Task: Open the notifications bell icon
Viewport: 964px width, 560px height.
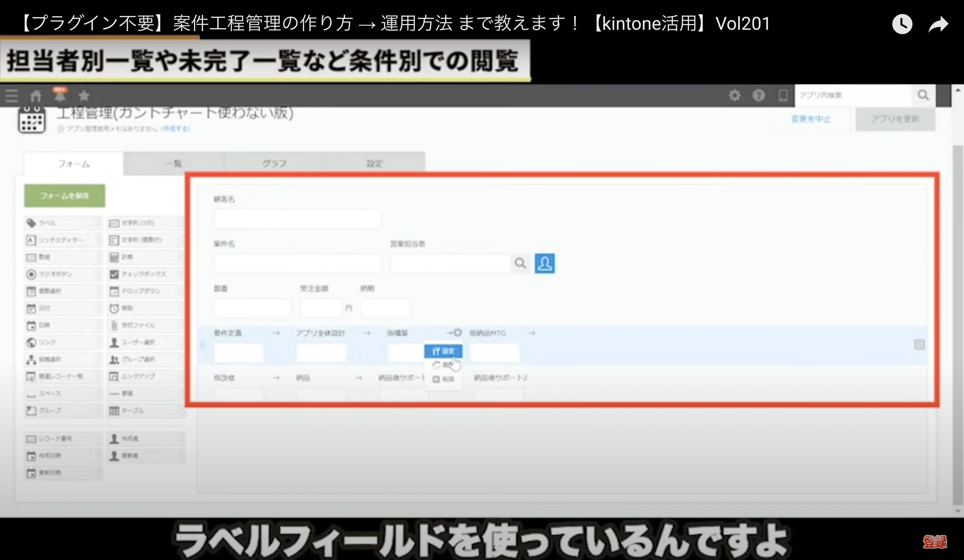Action: pyautogui.click(x=60, y=95)
